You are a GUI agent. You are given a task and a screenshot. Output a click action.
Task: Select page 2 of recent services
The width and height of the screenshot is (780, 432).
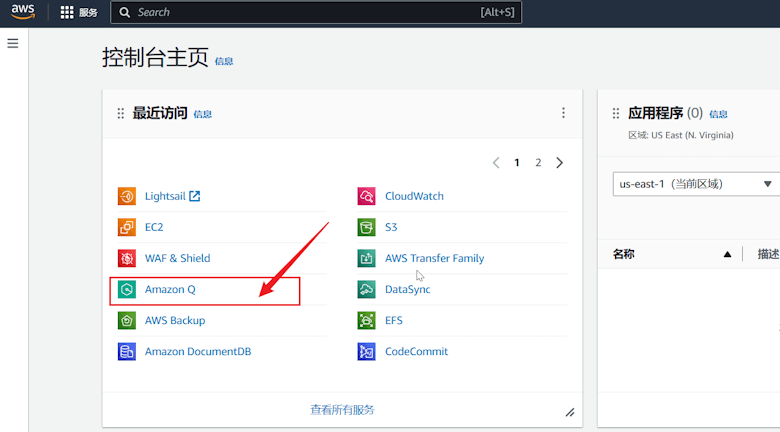tap(538, 163)
